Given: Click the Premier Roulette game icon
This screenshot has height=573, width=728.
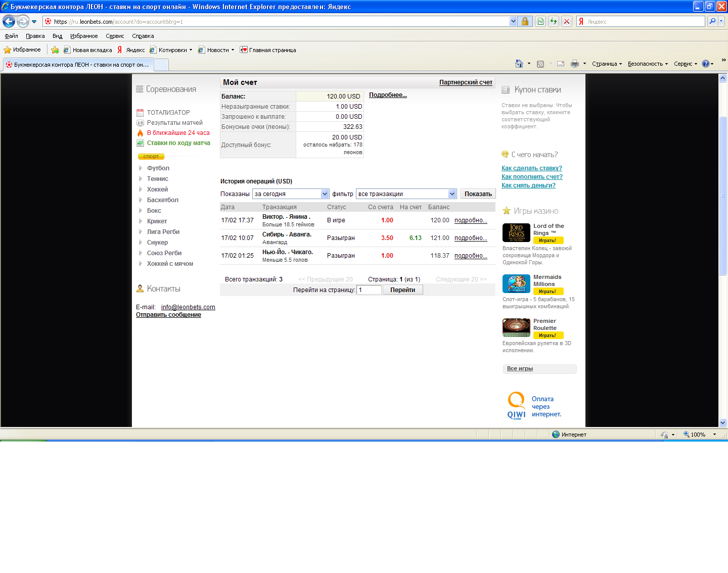Looking at the screenshot, I should click(516, 327).
